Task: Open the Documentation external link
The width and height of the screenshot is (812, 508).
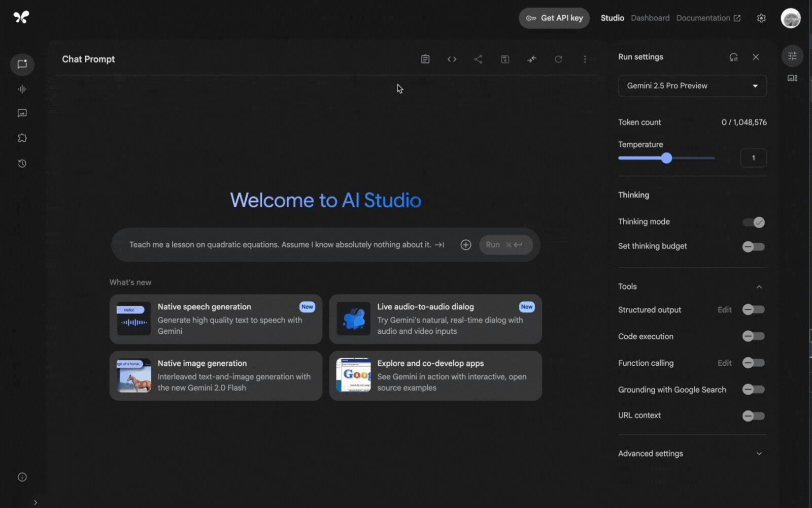Action: pos(708,18)
